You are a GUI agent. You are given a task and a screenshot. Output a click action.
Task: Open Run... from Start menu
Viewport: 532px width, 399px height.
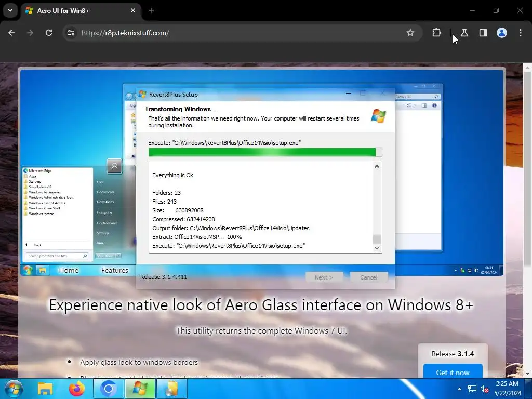point(101,243)
